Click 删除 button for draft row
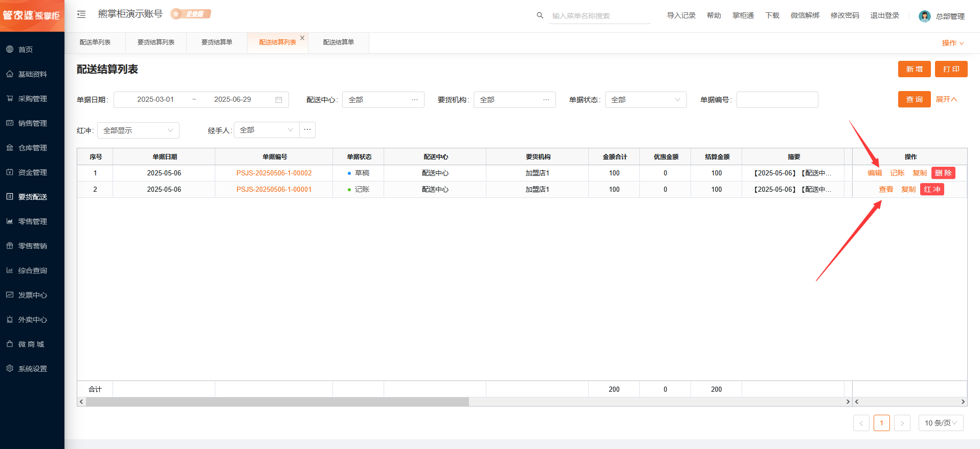The height and width of the screenshot is (449, 980). [943, 173]
